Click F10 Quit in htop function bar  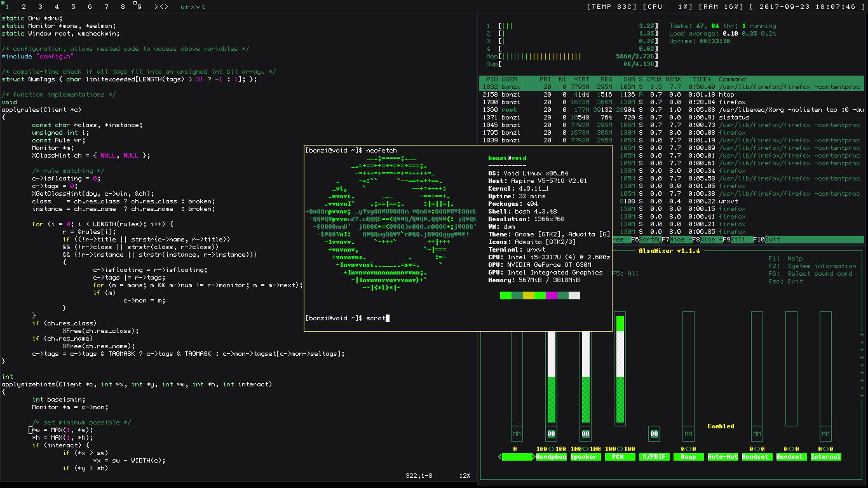pyautogui.click(x=766, y=240)
